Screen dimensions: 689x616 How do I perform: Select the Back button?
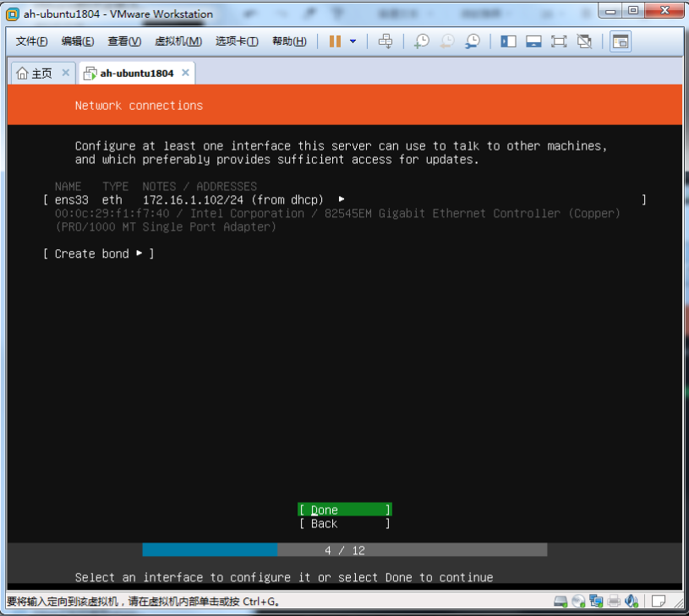click(344, 524)
